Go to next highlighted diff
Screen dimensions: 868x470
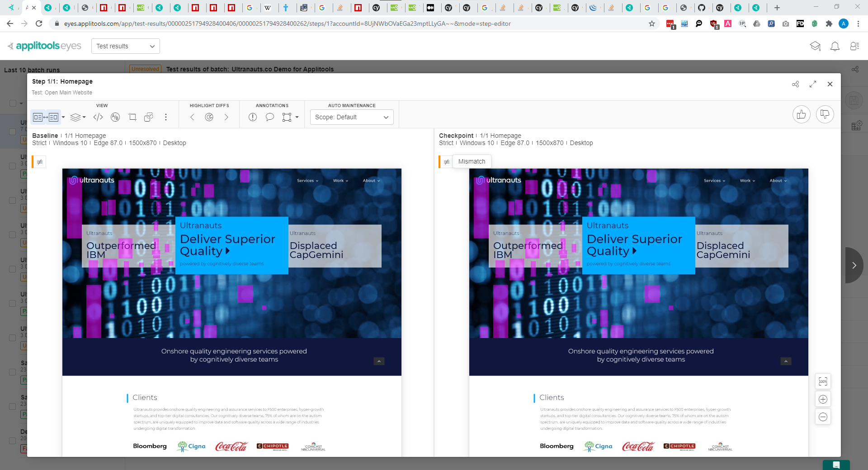coord(226,117)
